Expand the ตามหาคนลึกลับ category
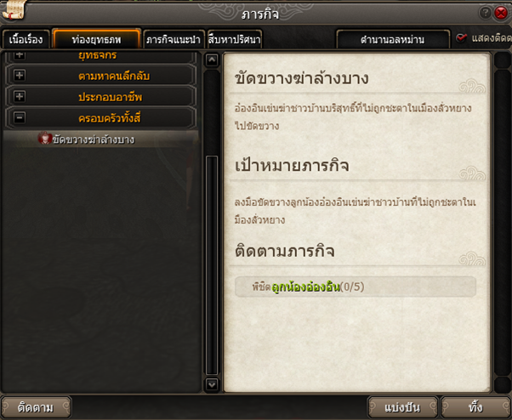512x420 pixels. point(20,76)
